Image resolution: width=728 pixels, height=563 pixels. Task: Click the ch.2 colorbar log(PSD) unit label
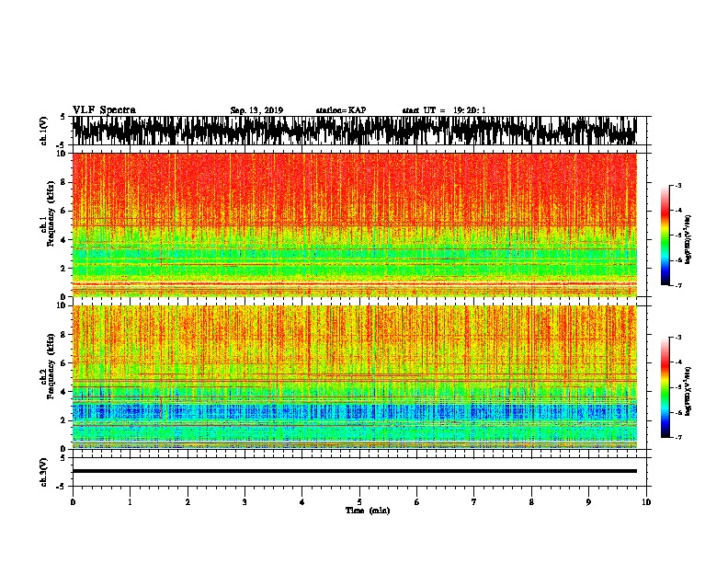(688, 391)
